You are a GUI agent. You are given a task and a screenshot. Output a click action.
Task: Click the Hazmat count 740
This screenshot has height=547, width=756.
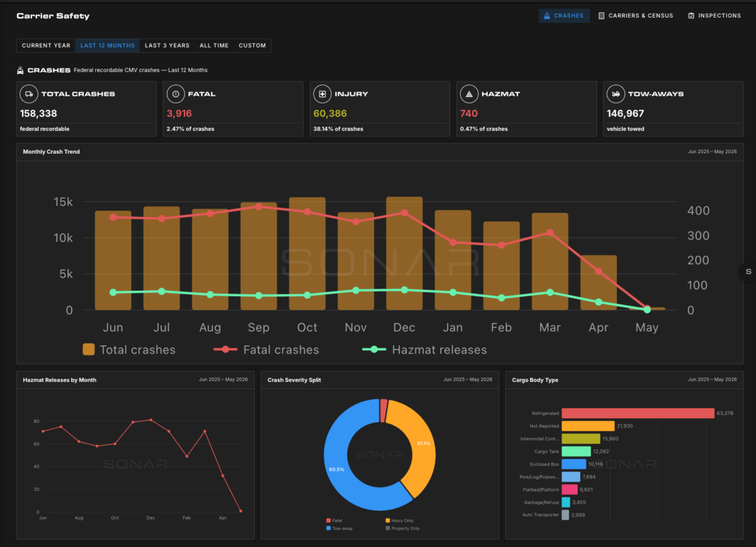click(x=469, y=113)
